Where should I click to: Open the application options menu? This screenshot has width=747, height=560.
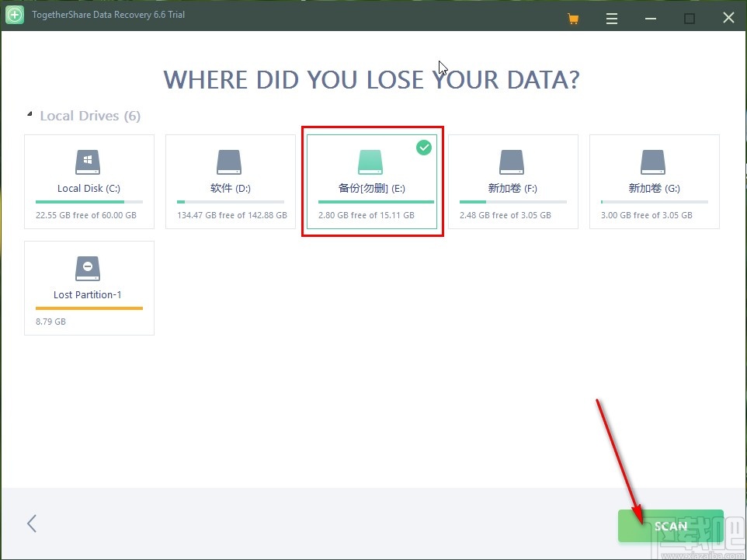tap(612, 17)
